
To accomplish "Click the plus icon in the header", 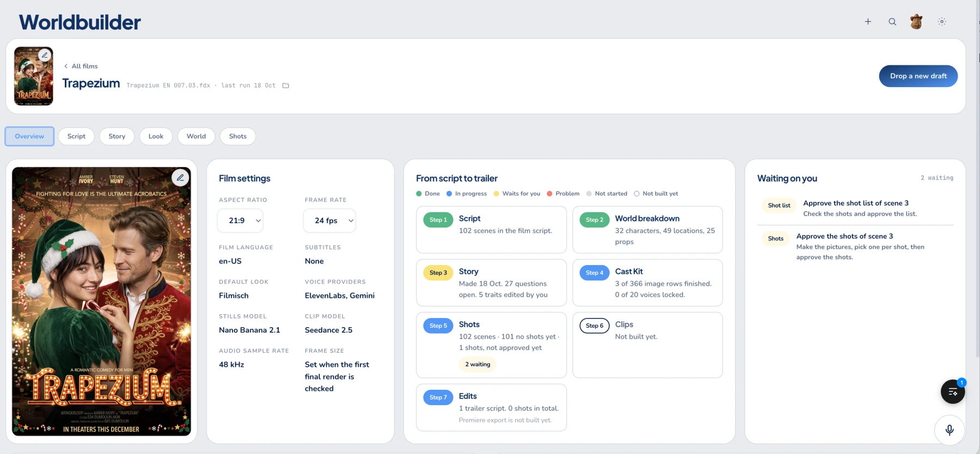I will pyautogui.click(x=868, y=22).
